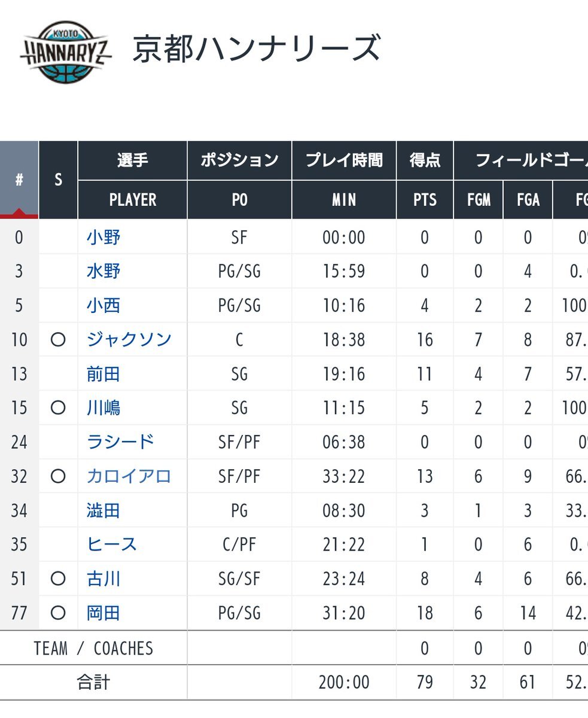Open player ジャクソン profile link
Screen dimensions: 588x718
tap(129, 340)
